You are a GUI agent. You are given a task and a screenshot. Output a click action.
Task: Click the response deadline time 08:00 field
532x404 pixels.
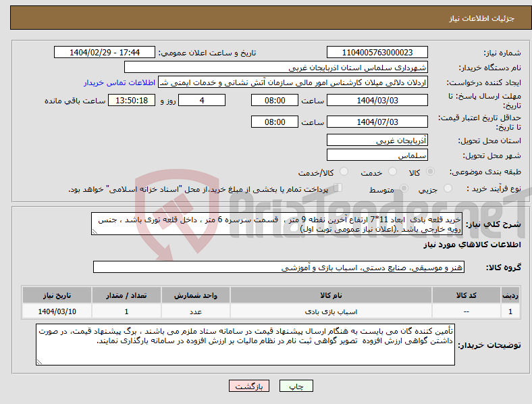pos(275,100)
